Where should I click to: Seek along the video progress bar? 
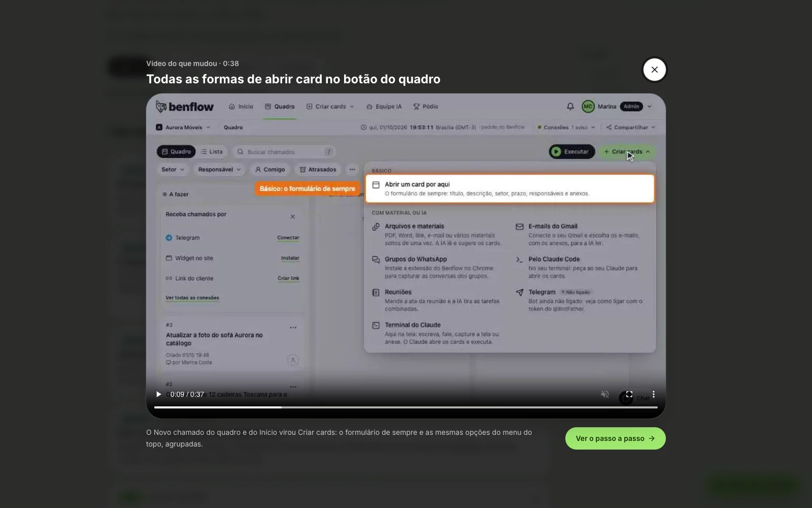[x=406, y=407]
